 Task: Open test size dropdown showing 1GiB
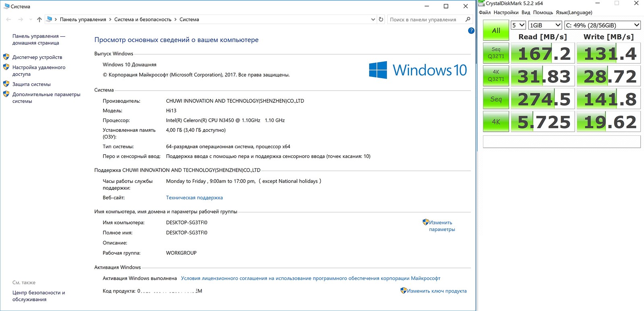pos(545,25)
